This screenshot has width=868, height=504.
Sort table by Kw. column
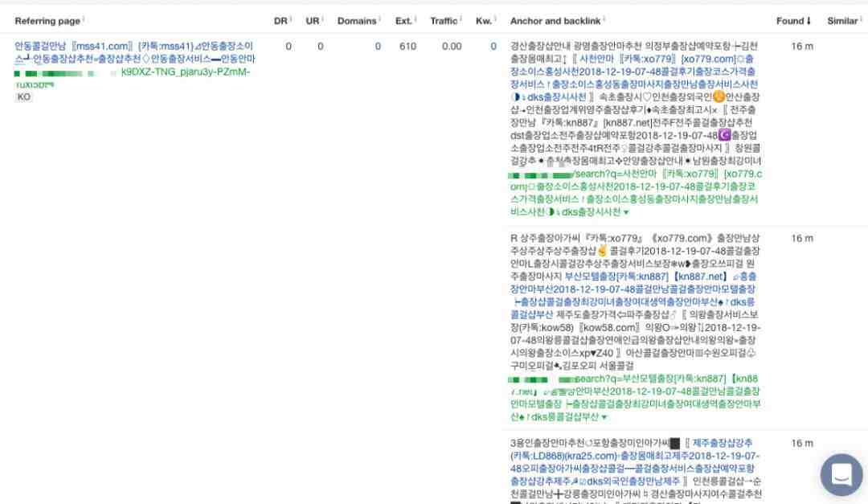[483, 21]
